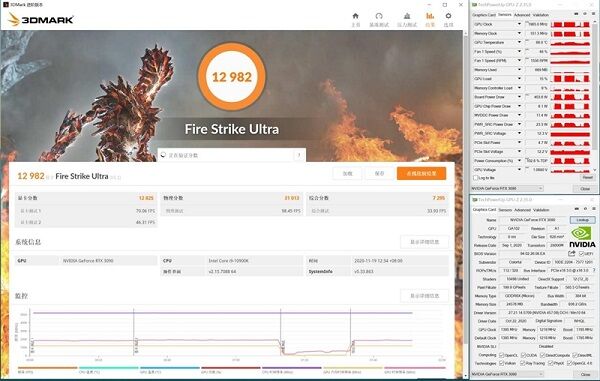This screenshot has height=381, width=600.
Task: Expand the GPU Clock sensor dropdown arrow
Action: [x=519, y=24]
